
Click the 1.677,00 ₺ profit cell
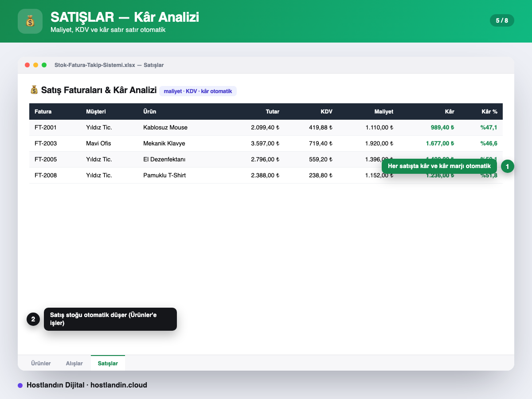click(x=440, y=144)
